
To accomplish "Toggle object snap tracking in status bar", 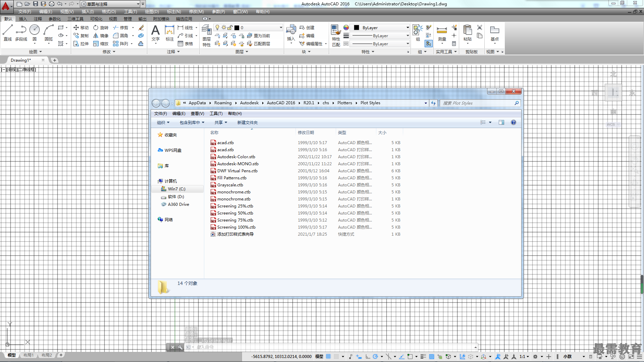I will tap(401, 356).
